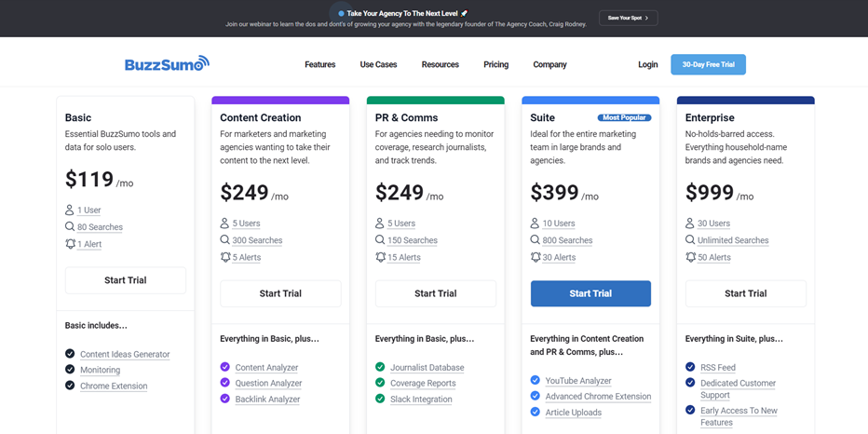Click the search icon next to Unlimited Searches
The height and width of the screenshot is (434, 868).
click(x=690, y=239)
